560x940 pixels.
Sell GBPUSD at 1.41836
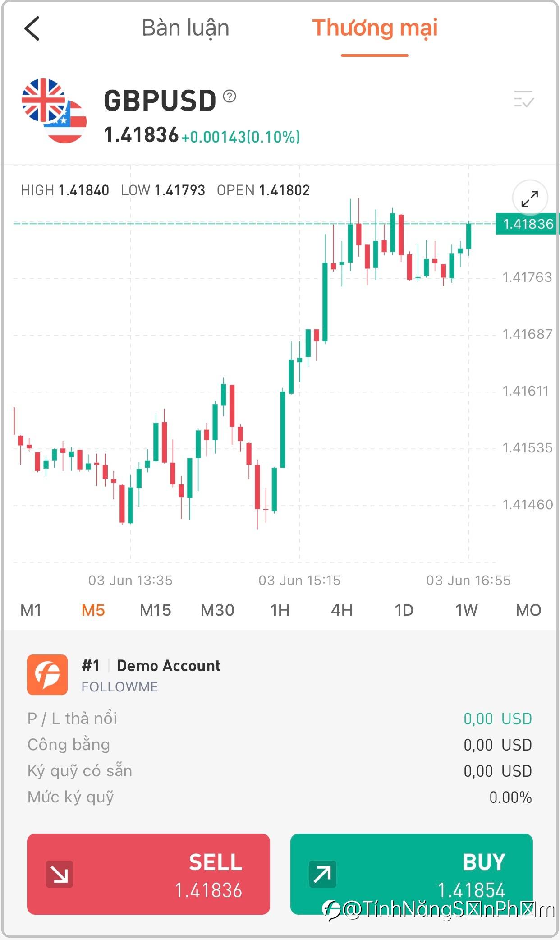click(x=148, y=874)
